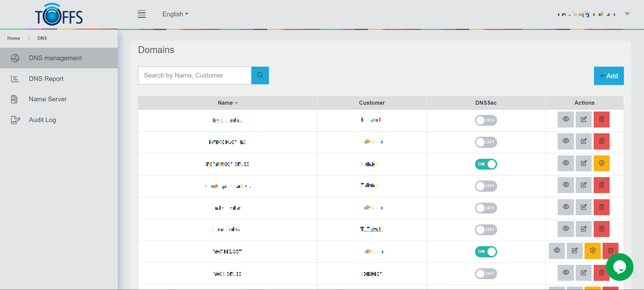The height and width of the screenshot is (290, 644).
Task: Open the English language dropdown
Action: click(175, 14)
